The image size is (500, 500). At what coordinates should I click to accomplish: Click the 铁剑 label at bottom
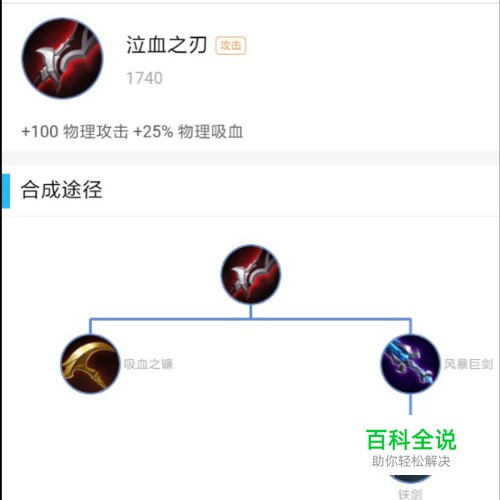[410, 494]
